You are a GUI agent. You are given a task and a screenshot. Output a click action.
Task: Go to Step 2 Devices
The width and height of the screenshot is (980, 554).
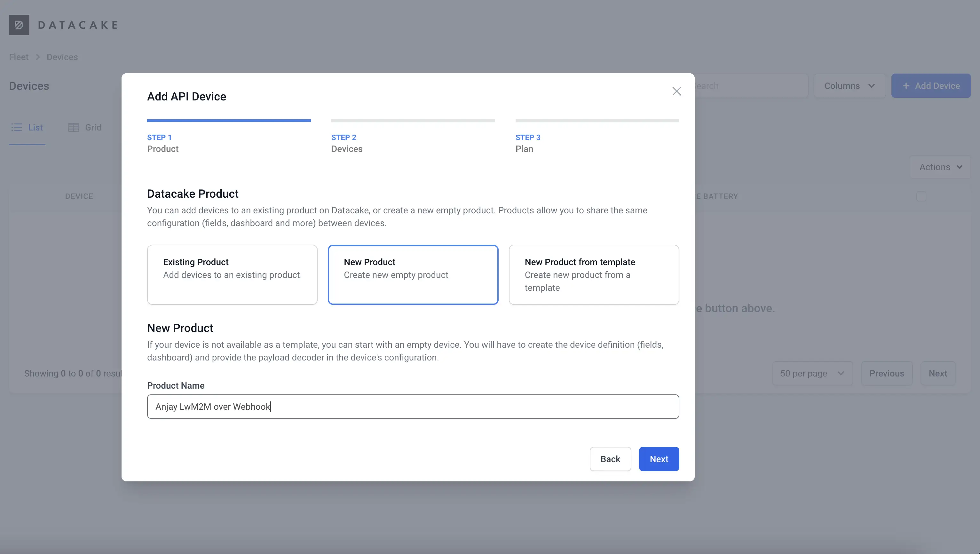(413, 137)
